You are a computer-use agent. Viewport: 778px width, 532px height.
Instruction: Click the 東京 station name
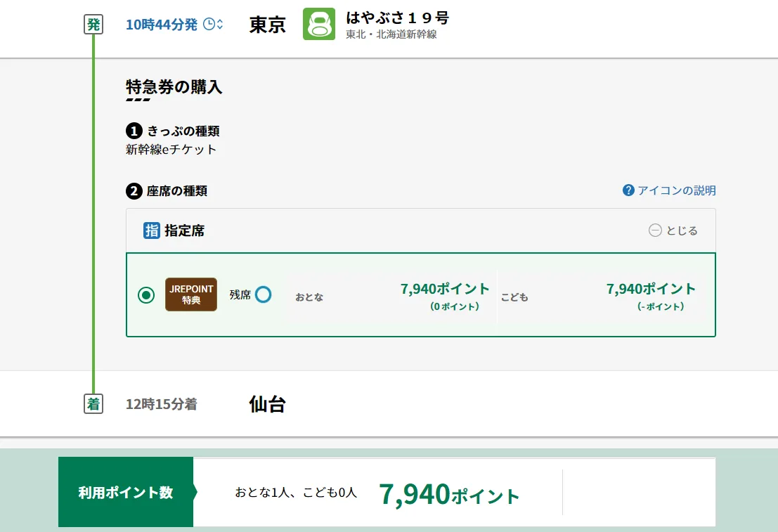coord(268,25)
